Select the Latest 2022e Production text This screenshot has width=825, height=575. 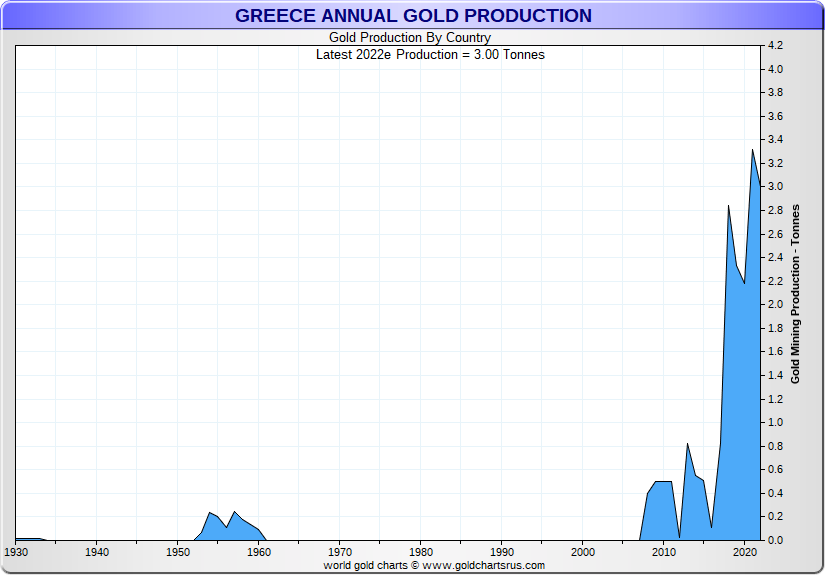(x=430, y=54)
